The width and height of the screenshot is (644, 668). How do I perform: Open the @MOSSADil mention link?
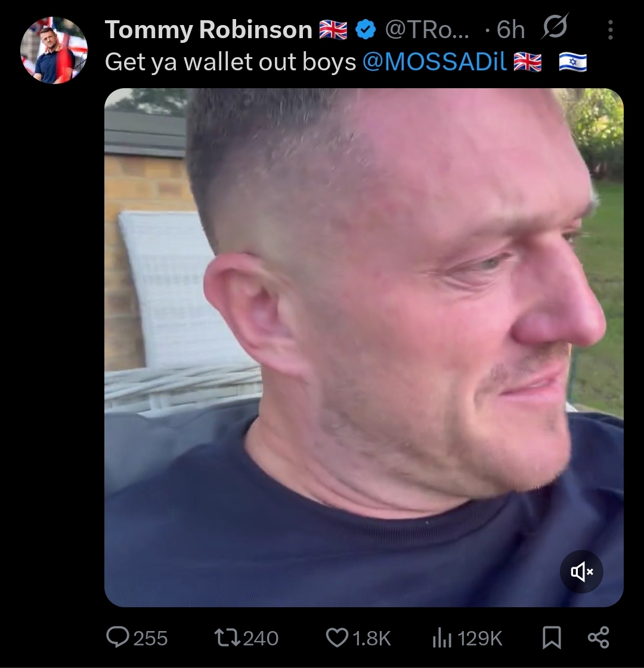coord(435,62)
